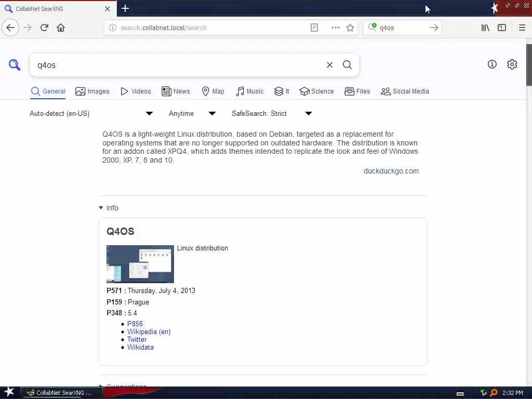Reload the current page
Image resolution: width=532 pixels, height=399 pixels.
(x=44, y=28)
